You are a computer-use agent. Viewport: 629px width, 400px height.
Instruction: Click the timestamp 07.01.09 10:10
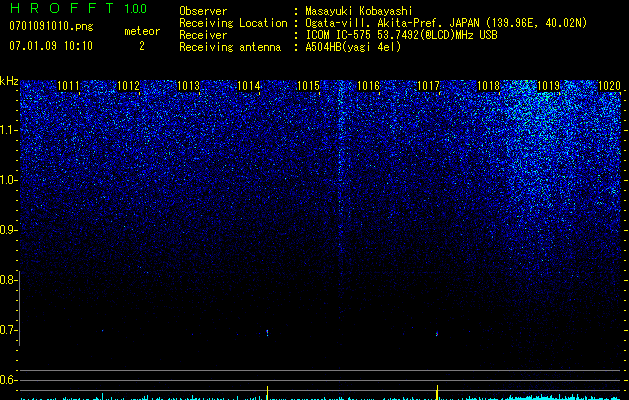(51, 46)
